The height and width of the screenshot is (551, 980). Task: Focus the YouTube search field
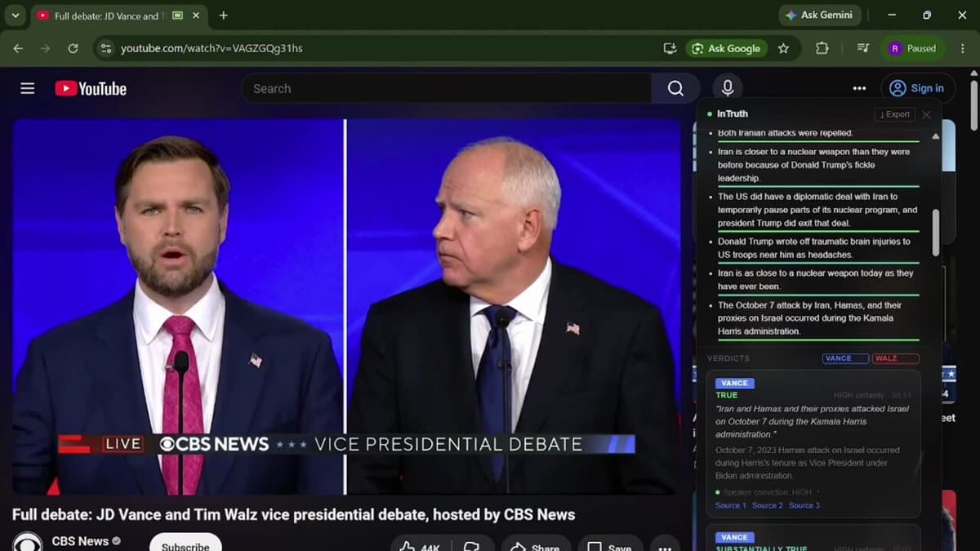pos(446,88)
